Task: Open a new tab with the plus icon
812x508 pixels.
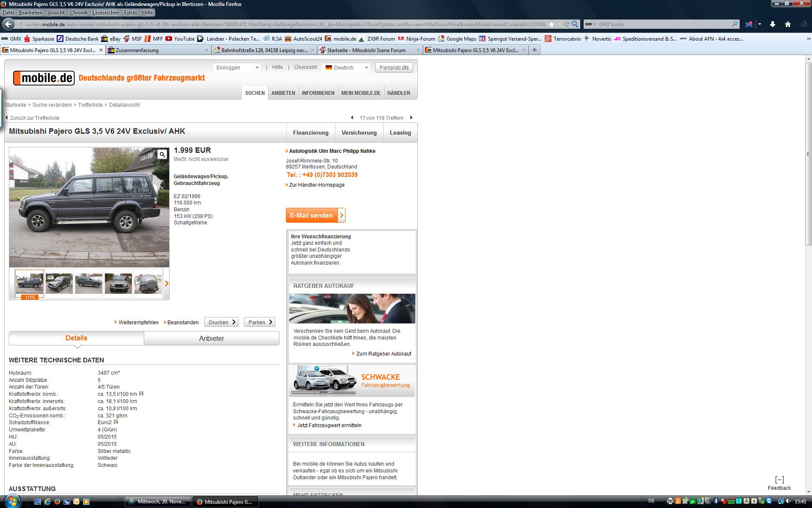Action: [x=535, y=50]
